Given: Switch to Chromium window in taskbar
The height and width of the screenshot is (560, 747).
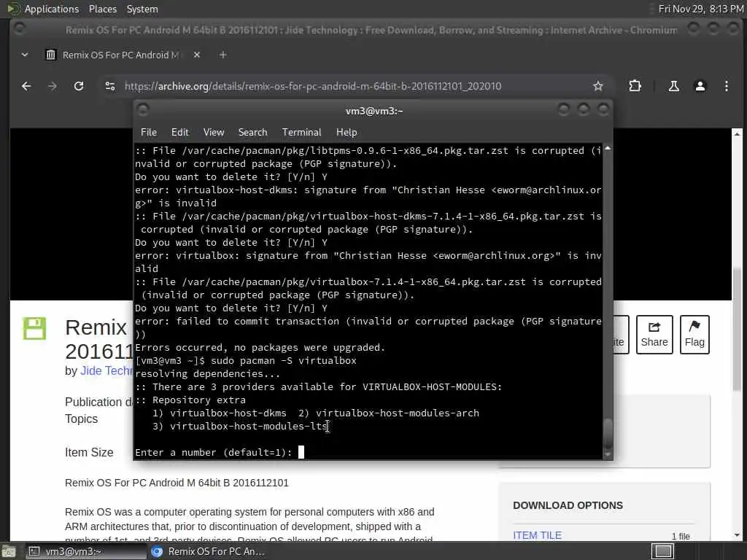Looking at the screenshot, I should [x=208, y=551].
